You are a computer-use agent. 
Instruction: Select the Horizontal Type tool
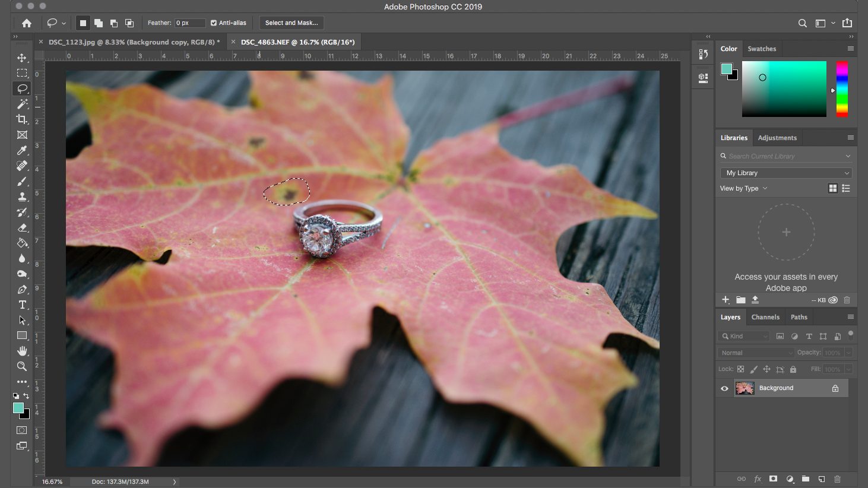[22, 305]
